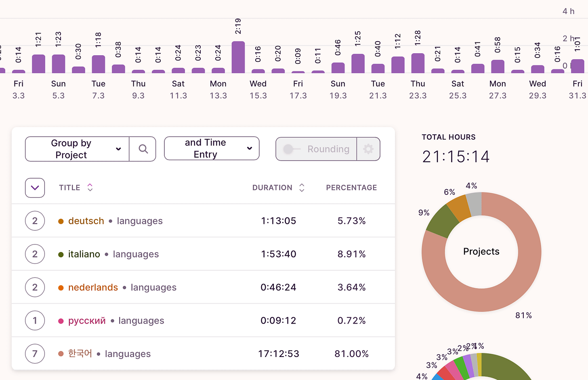Open the 한국어 project link
Viewport: 588px width, 380px height.
[80, 354]
